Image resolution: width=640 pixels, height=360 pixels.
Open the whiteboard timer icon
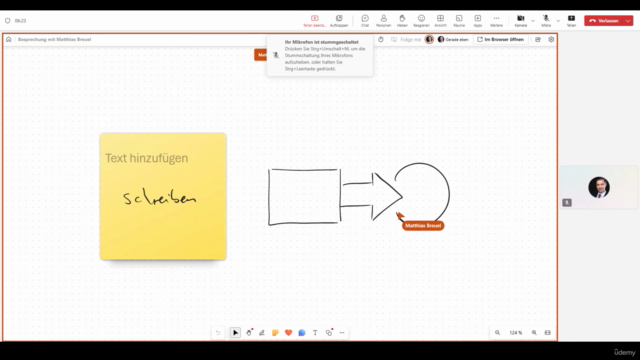(x=380, y=40)
